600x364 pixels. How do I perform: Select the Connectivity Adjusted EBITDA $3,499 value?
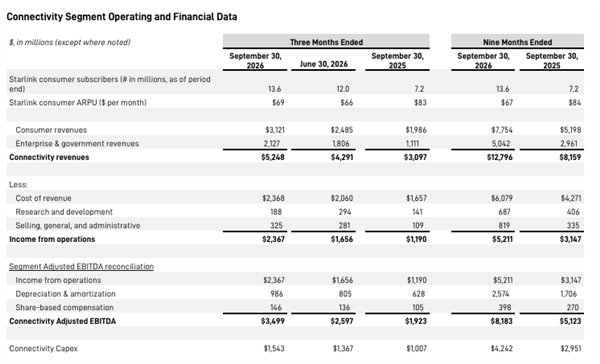pyautogui.click(x=273, y=321)
